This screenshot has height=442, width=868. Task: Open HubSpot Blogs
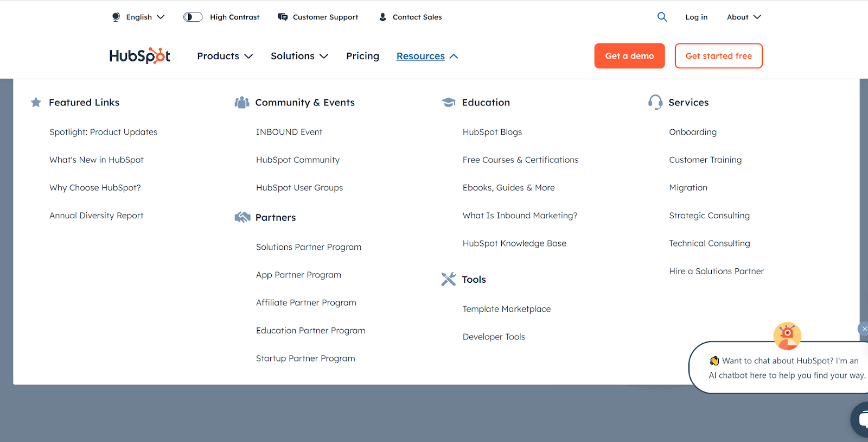(x=493, y=132)
